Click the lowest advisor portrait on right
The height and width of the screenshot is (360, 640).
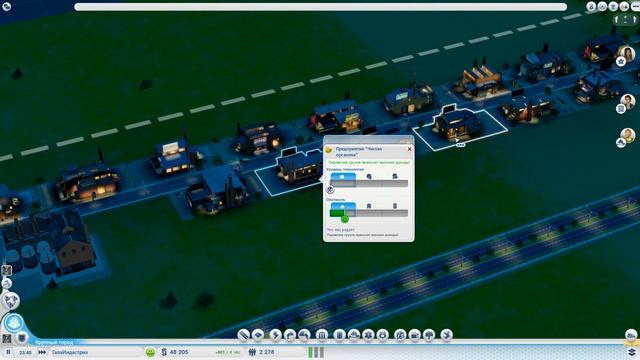tap(627, 136)
